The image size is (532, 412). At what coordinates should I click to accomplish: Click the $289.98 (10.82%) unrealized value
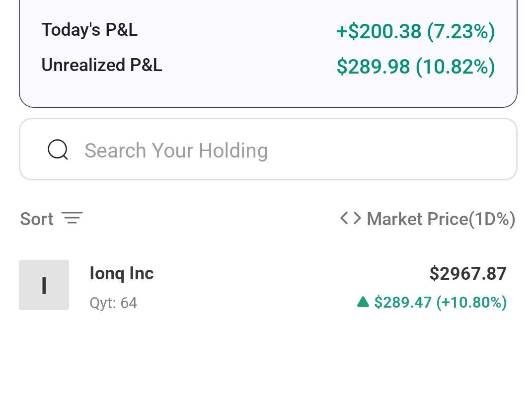[416, 67]
